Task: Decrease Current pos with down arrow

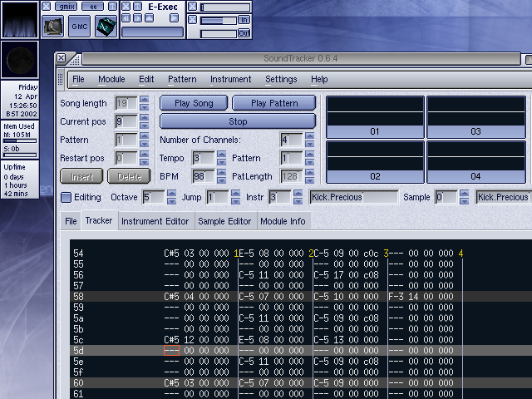Action: click(144, 126)
